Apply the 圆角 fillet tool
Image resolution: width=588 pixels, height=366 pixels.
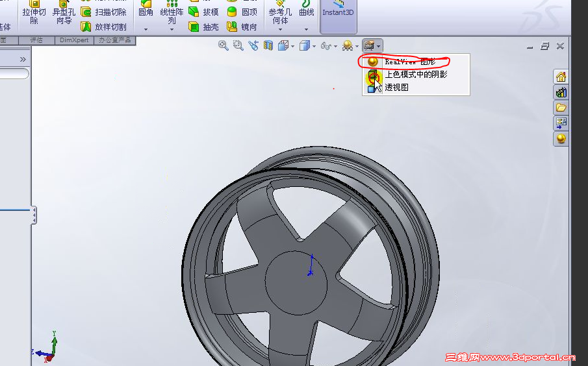146,9
